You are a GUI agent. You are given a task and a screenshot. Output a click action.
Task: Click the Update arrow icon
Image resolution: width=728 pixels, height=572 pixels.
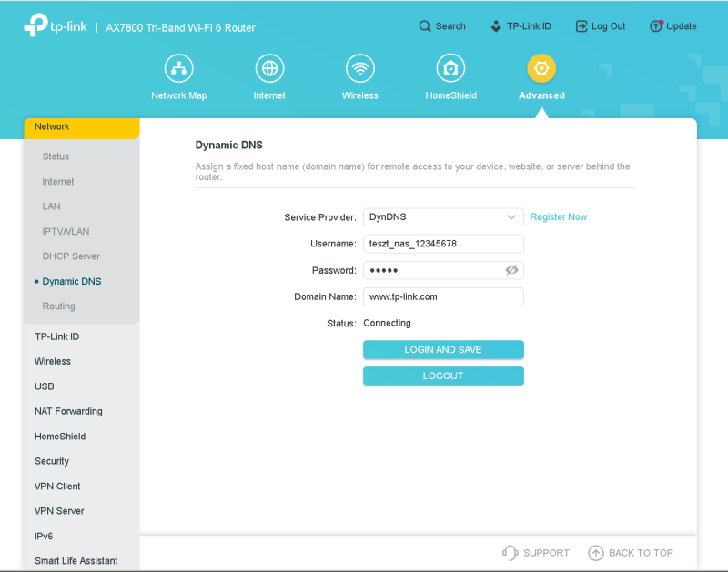click(x=656, y=26)
